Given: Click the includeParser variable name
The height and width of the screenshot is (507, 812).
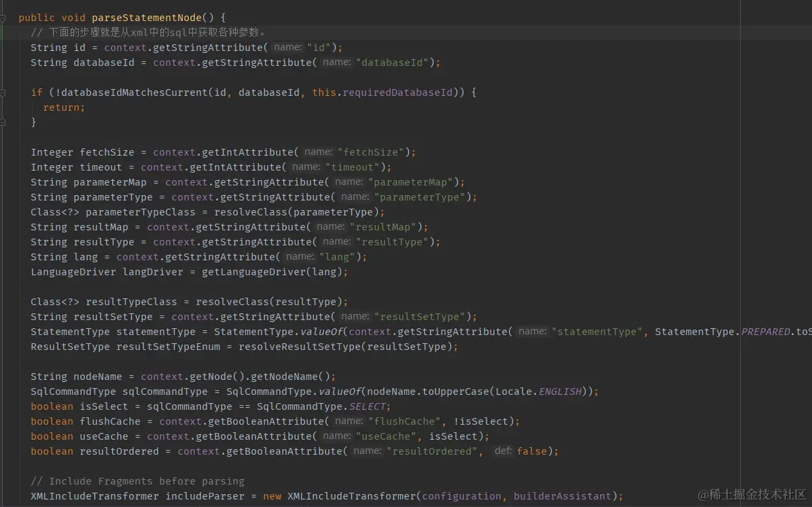Looking at the screenshot, I should point(205,496).
